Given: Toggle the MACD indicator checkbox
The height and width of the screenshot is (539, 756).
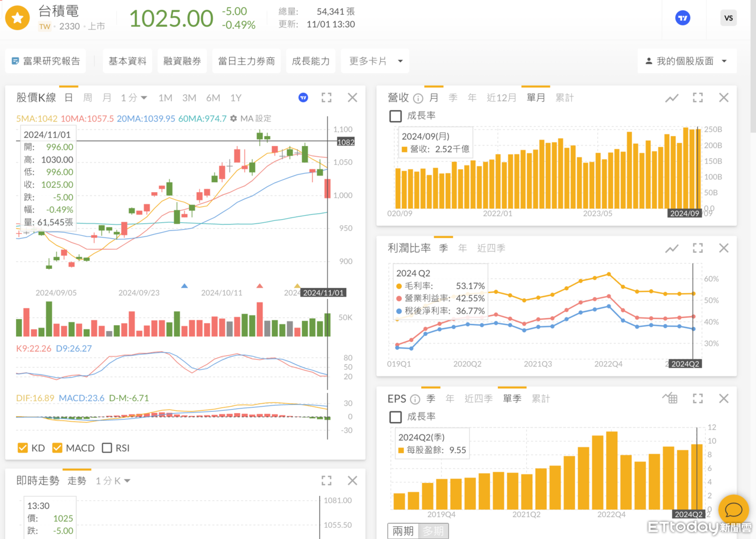Looking at the screenshot, I should click(x=58, y=448).
